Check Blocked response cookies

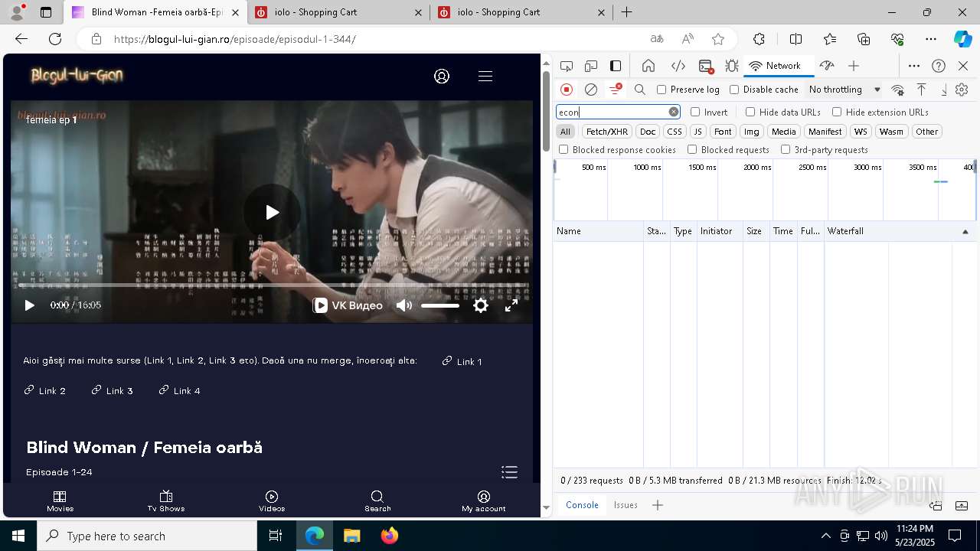563,150
